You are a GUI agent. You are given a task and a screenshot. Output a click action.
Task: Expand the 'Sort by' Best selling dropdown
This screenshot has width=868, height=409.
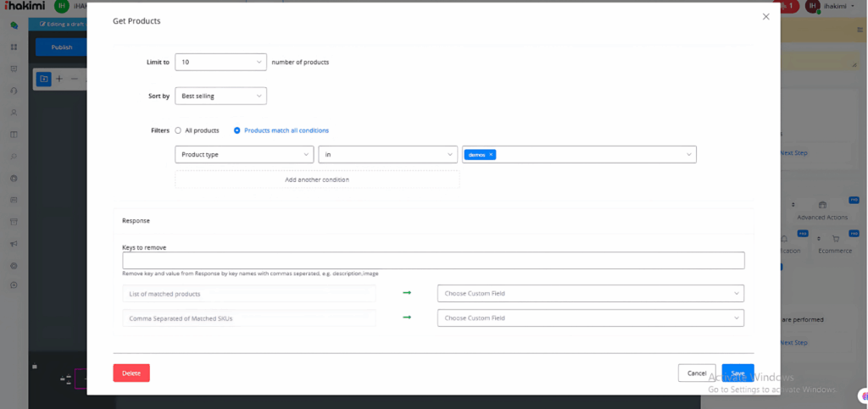coord(220,97)
